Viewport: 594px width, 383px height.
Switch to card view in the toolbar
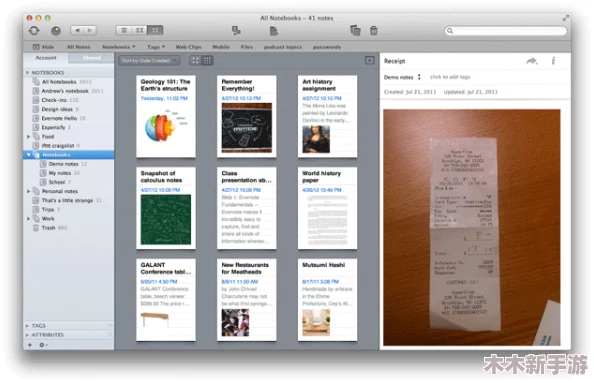click(x=155, y=30)
